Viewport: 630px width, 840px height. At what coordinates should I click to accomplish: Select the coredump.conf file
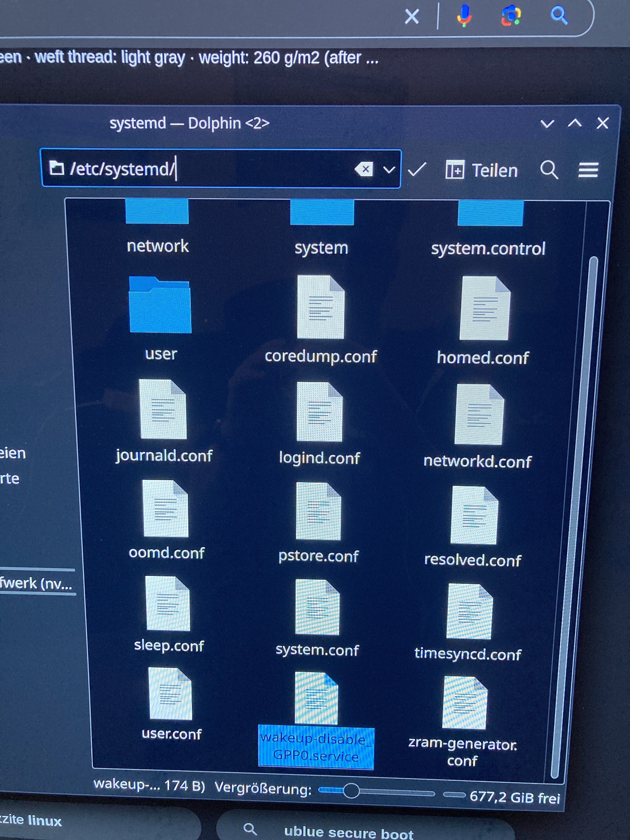320,307
